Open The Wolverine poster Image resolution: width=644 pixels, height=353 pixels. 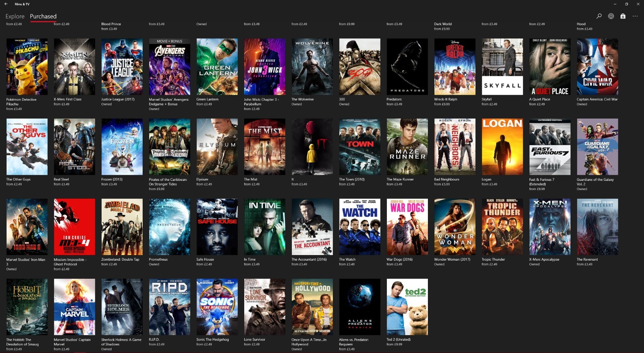[312, 67]
